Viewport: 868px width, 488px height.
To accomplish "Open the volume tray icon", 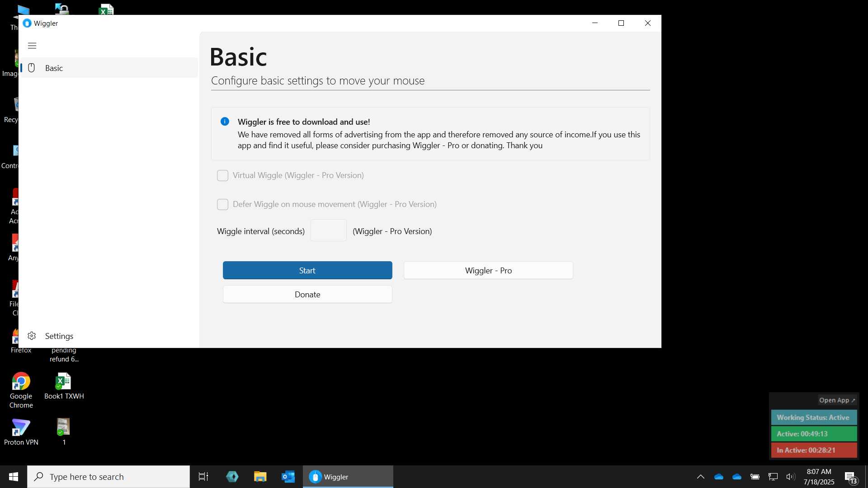I will [791, 477].
